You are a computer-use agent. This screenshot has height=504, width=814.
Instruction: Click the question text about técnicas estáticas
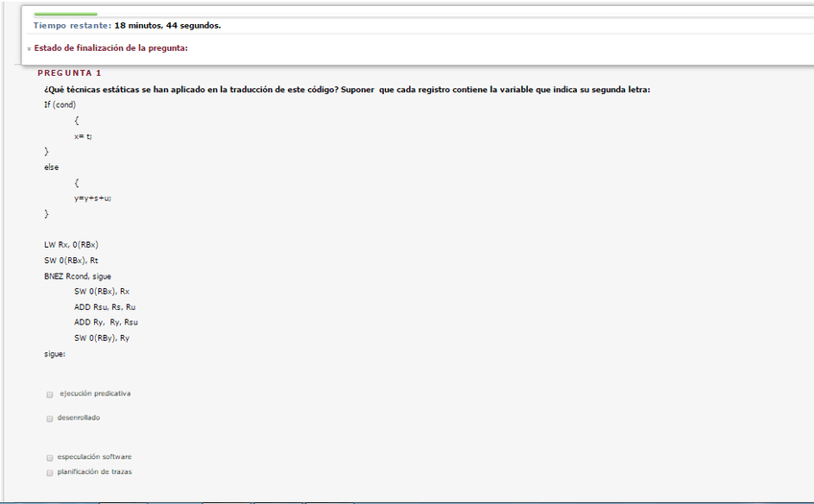[347, 90]
